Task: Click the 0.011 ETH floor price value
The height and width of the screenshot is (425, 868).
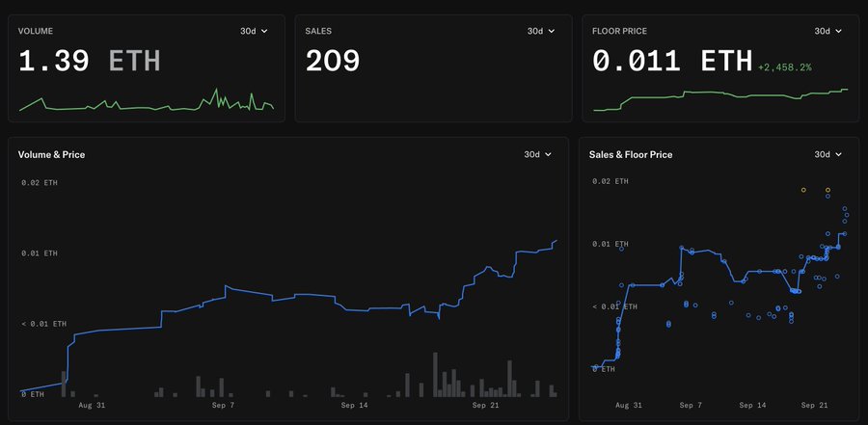Action: click(x=672, y=61)
